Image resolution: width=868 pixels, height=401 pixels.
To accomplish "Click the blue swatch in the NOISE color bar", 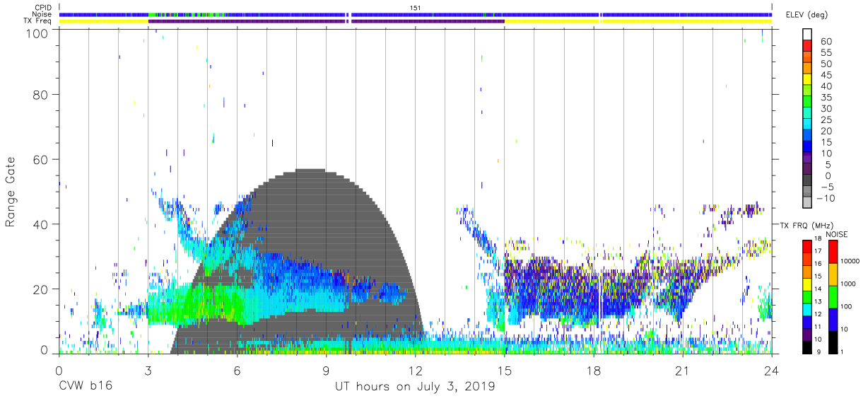I will 833,320.
